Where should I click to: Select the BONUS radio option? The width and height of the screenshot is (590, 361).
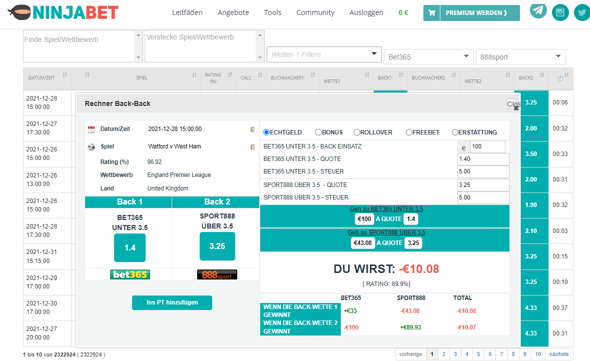318,132
